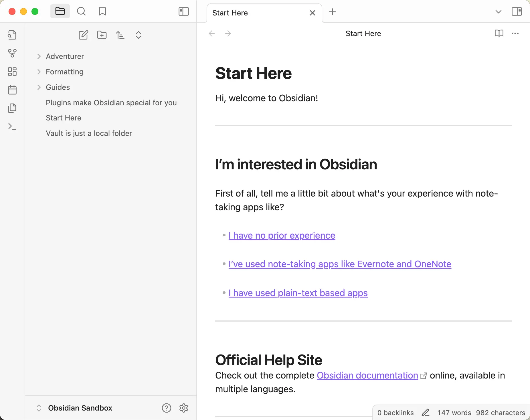This screenshot has width=530, height=420.
Task: Open the quick switcher icon in ribbon
Action: 12,35
